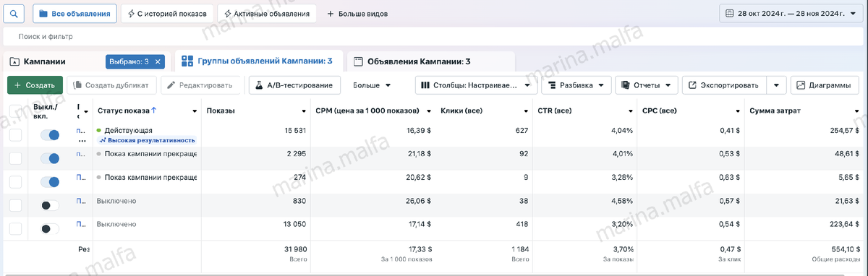Viewport: 868px width, 276px height.
Task: Open Статус показа column menu arrow
Action: [195, 111]
